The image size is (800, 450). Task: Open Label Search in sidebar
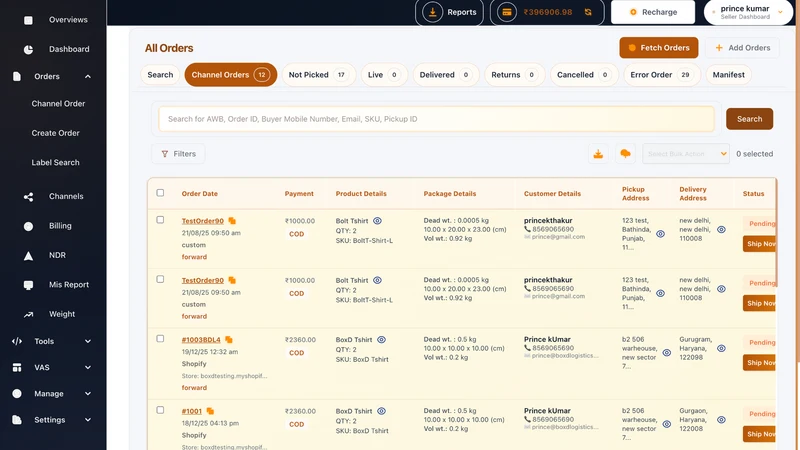(56, 163)
